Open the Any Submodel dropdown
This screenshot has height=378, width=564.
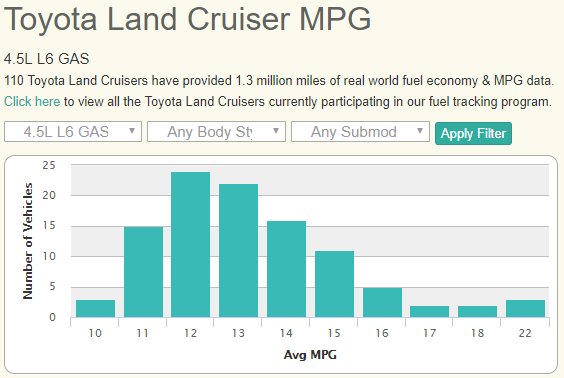[360, 132]
